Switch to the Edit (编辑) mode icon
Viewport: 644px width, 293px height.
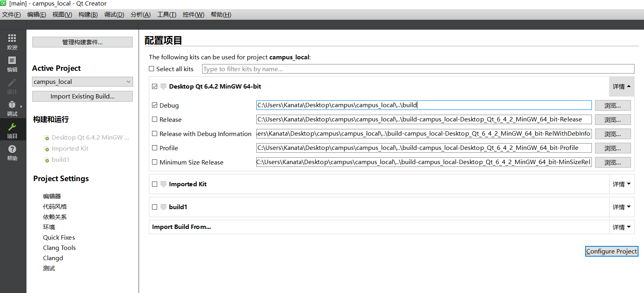12,60
